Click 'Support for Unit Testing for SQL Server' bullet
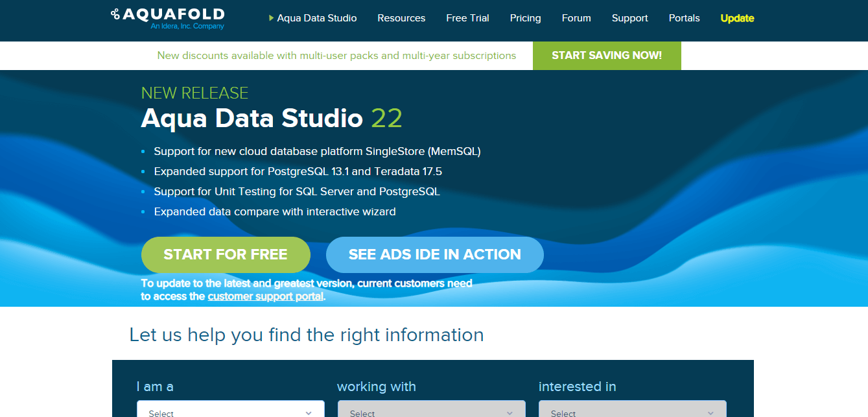This screenshot has width=868, height=417. click(297, 192)
